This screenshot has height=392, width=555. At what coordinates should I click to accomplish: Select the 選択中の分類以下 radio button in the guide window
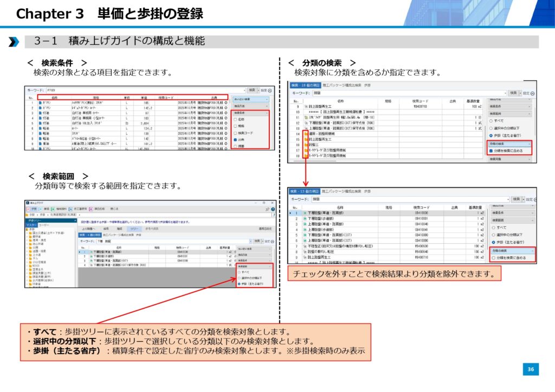tap(240, 278)
